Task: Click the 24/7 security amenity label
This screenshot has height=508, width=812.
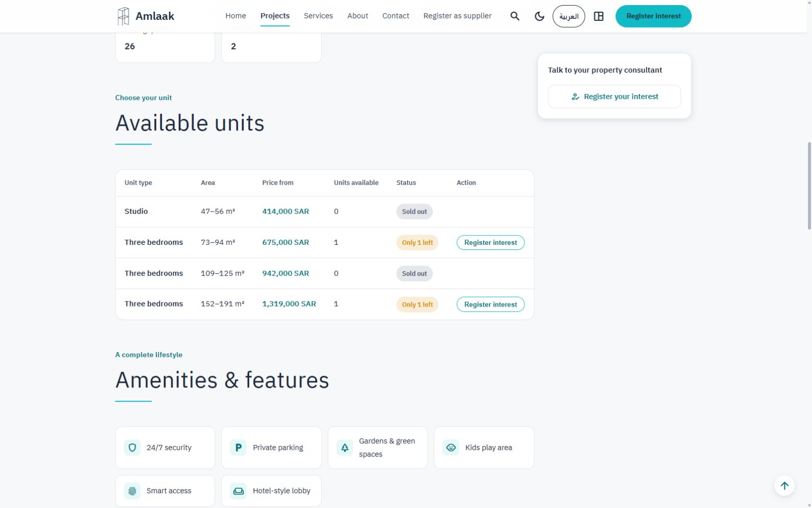Action: point(169,448)
